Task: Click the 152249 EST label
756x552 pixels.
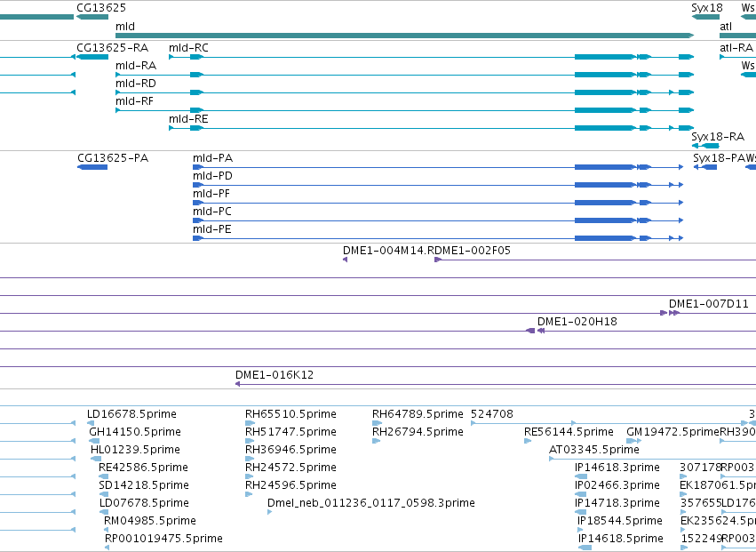Action: coord(702,539)
